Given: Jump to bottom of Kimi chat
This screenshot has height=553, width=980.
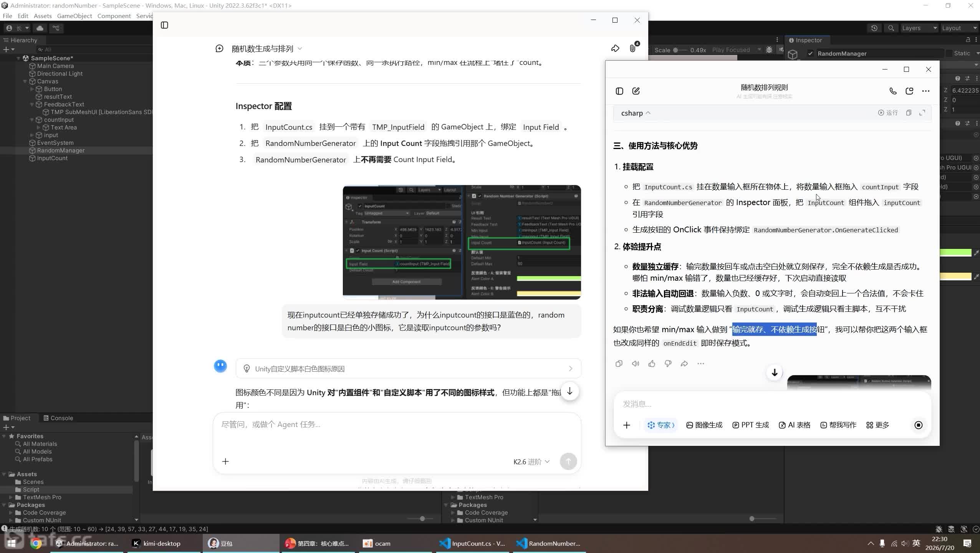Looking at the screenshot, I should pyautogui.click(x=570, y=391).
